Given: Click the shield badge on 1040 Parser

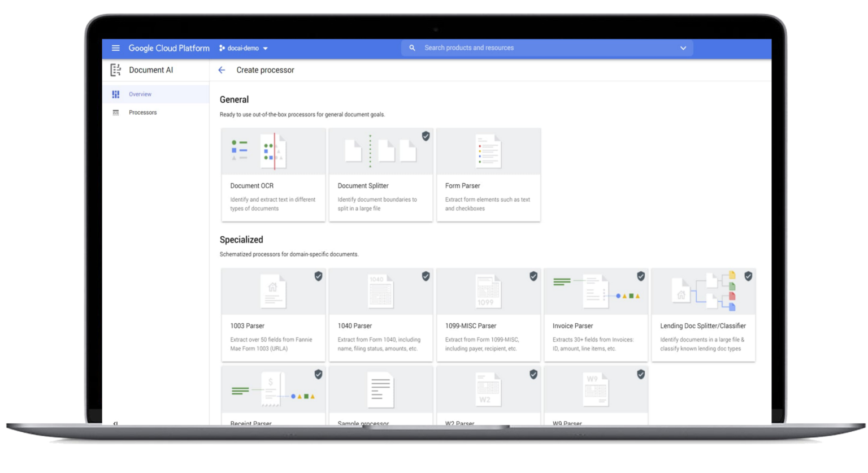Looking at the screenshot, I should (426, 276).
